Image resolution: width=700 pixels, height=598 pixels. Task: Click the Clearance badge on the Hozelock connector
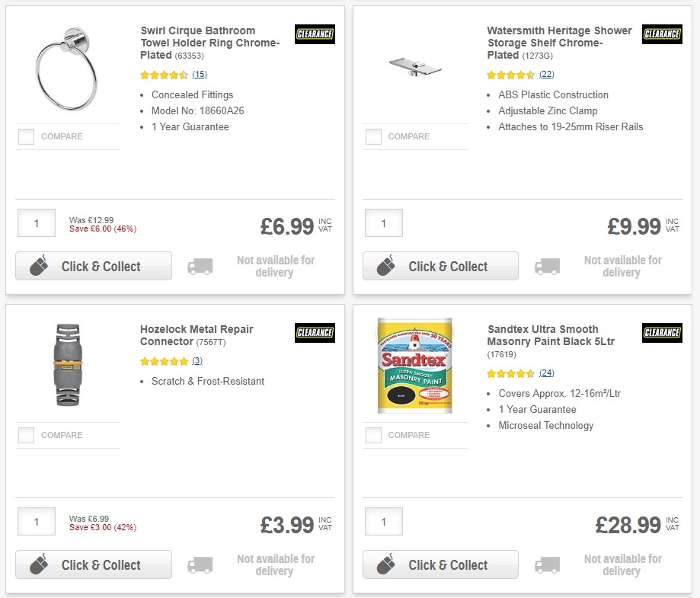pyautogui.click(x=314, y=333)
